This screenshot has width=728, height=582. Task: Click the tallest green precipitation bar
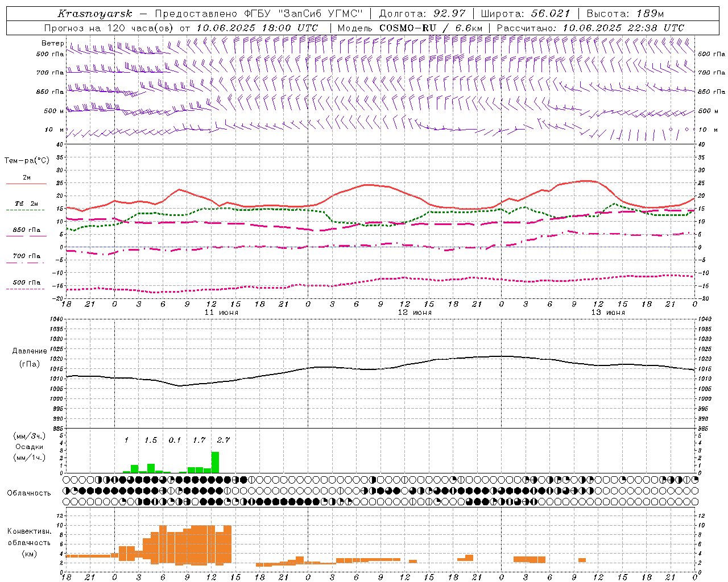coord(215,463)
